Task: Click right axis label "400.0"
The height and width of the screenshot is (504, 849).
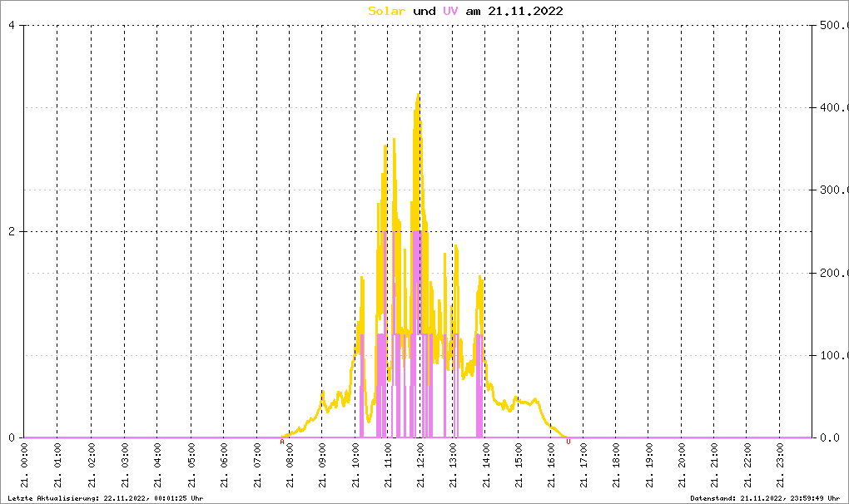Action: pyautogui.click(x=833, y=107)
